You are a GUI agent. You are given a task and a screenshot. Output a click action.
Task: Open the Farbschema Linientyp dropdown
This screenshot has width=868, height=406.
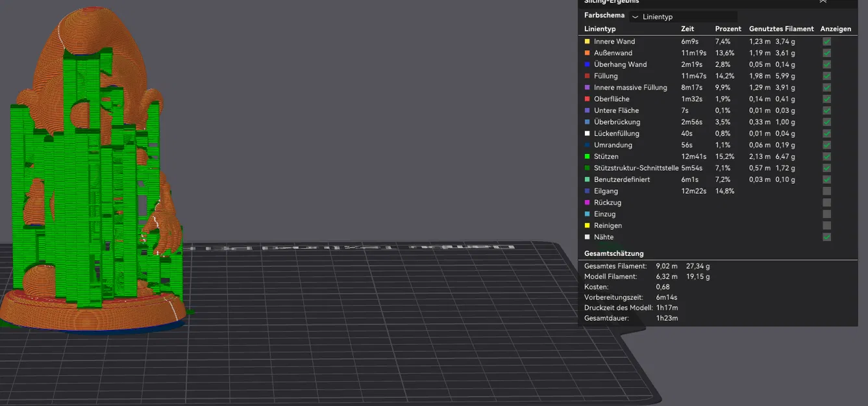[683, 17]
